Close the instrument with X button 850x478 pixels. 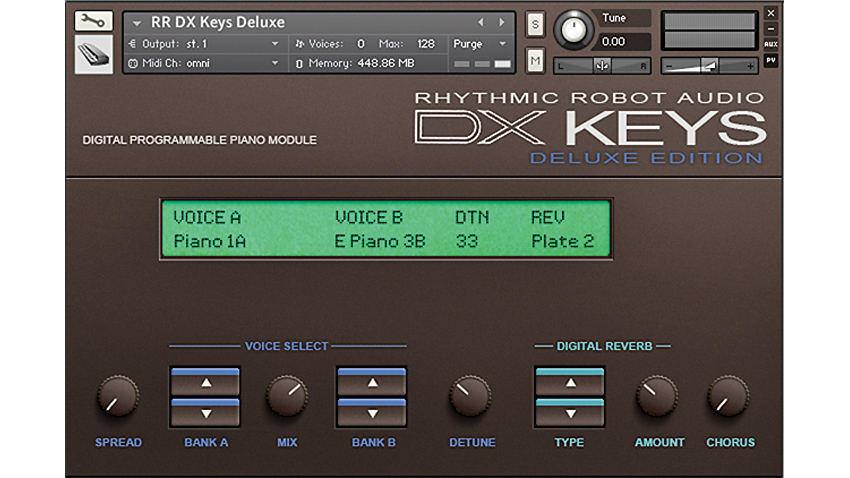coord(771,12)
